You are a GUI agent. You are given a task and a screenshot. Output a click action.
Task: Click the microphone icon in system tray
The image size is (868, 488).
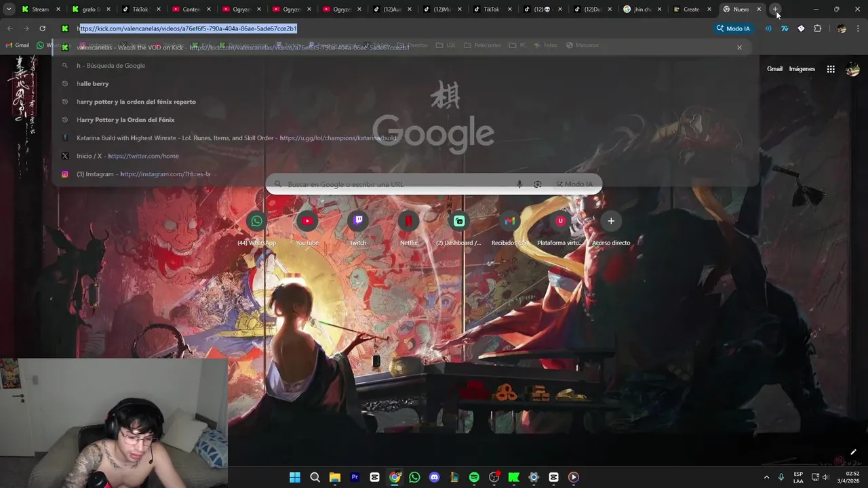click(782, 477)
